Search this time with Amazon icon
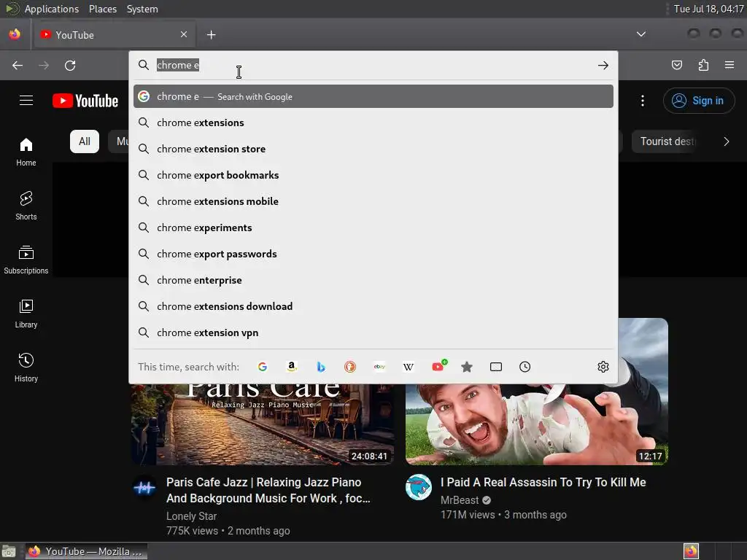747x560 pixels. coord(292,367)
